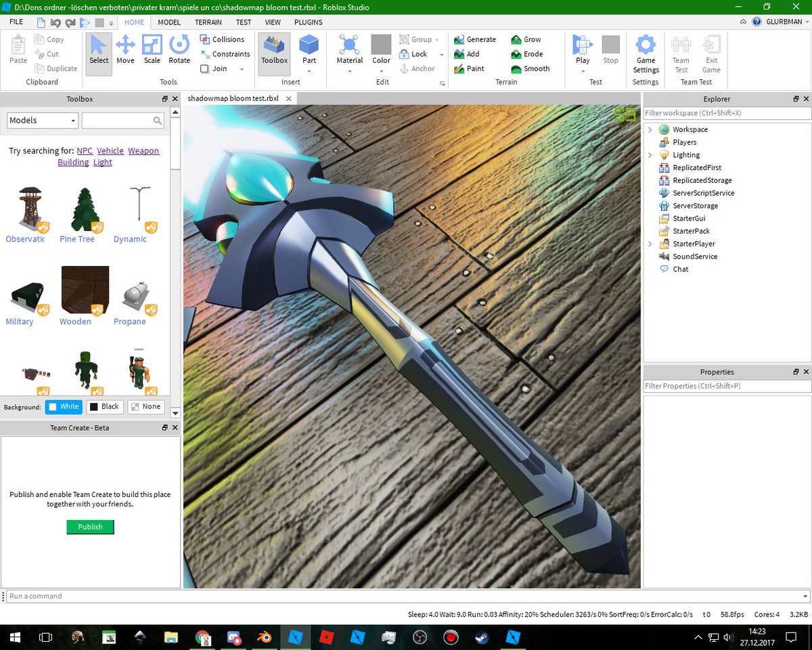
Task: Click the Paste clipboard button
Action: [18, 51]
